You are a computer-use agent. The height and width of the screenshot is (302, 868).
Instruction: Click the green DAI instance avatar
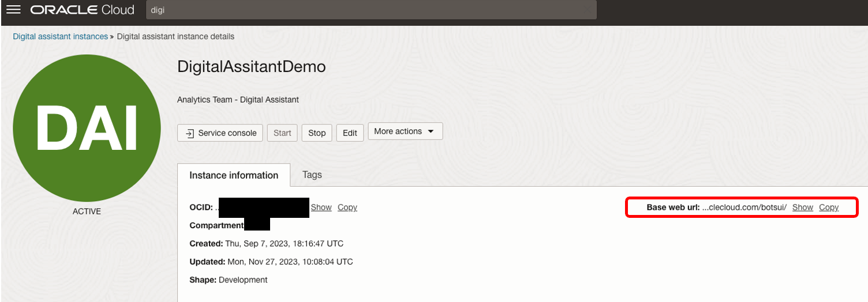click(87, 128)
